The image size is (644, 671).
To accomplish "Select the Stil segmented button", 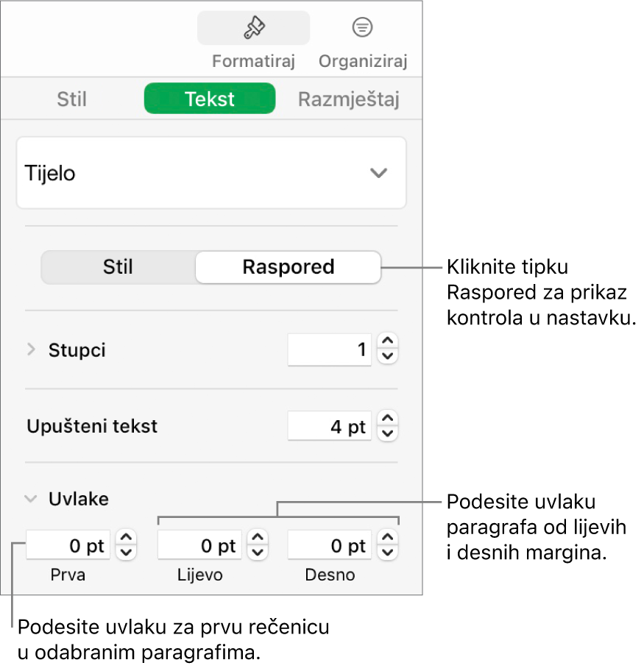I will [118, 266].
